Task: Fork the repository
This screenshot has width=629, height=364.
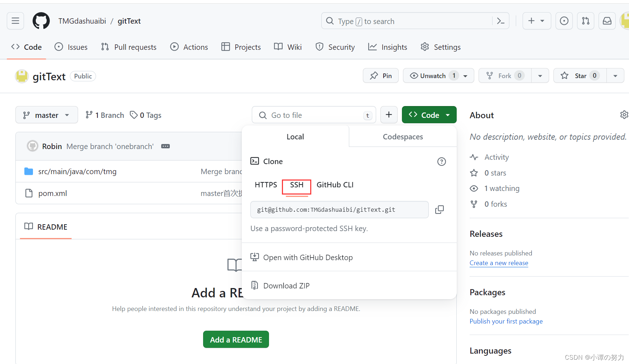Action: 505,76
